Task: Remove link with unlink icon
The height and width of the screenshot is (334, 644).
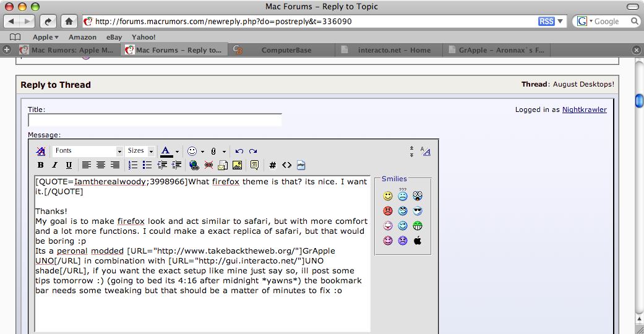Action: click(x=208, y=165)
